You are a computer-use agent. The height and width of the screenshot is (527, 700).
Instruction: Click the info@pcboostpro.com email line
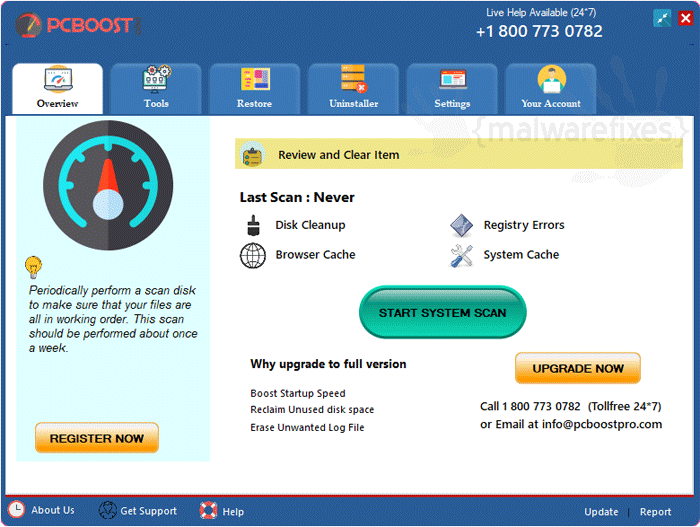click(571, 424)
